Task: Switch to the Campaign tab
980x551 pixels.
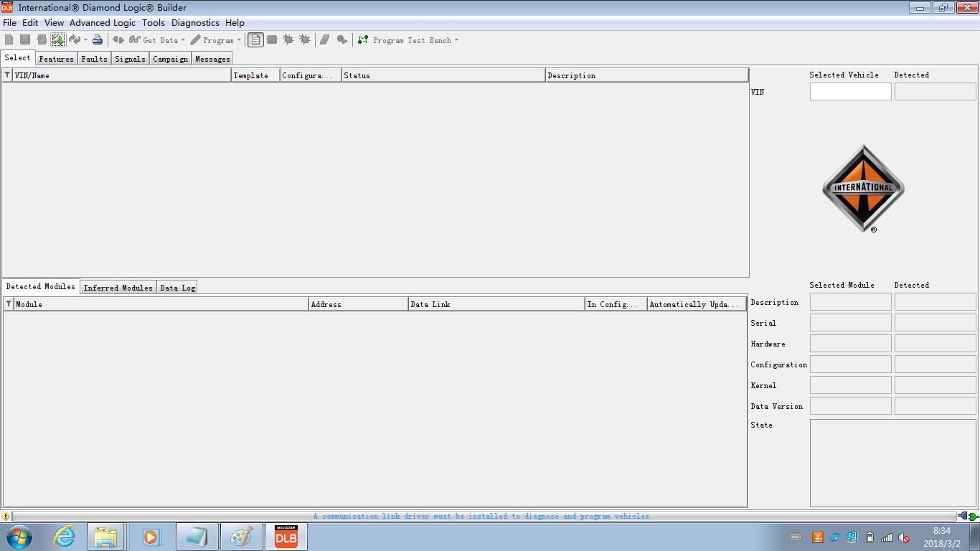Action: pyautogui.click(x=170, y=59)
